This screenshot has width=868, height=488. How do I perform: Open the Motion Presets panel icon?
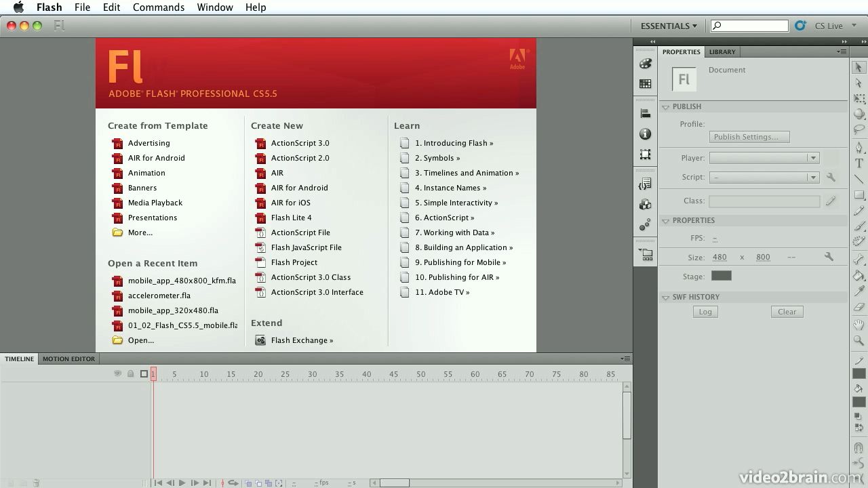click(645, 225)
